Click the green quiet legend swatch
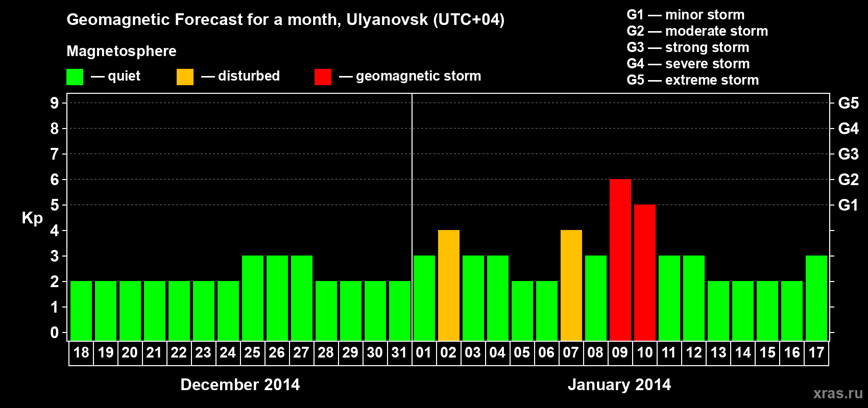 [75, 77]
